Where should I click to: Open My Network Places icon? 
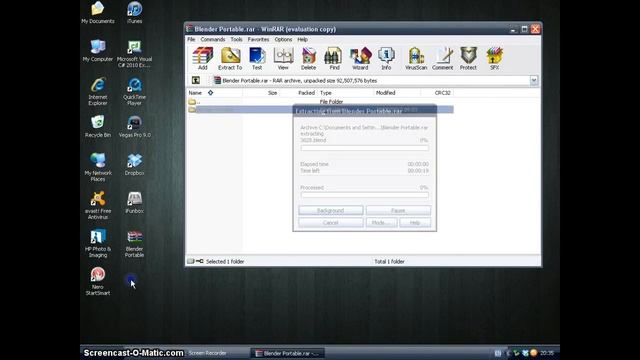tap(98, 167)
